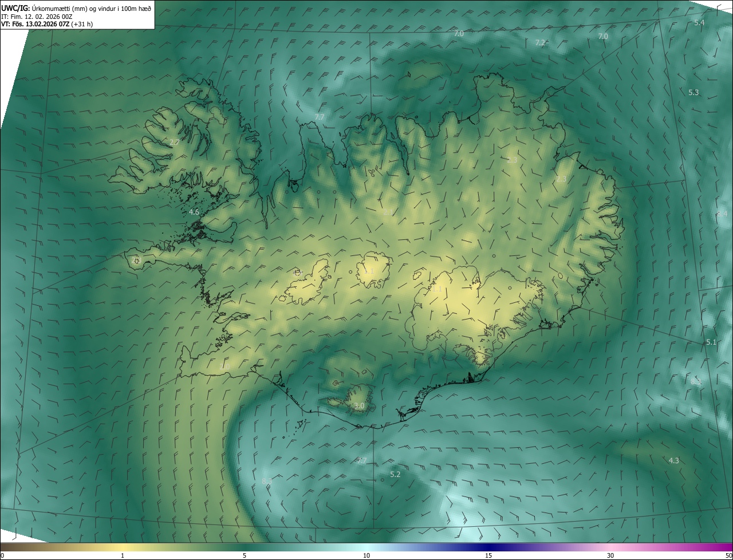Click the 30 tick on the colorbar
733x560 pixels.
(610, 555)
